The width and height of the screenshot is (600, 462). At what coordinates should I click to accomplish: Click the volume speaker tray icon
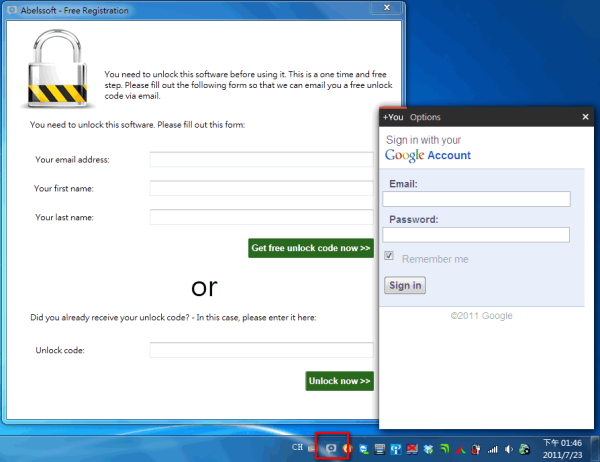point(507,449)
